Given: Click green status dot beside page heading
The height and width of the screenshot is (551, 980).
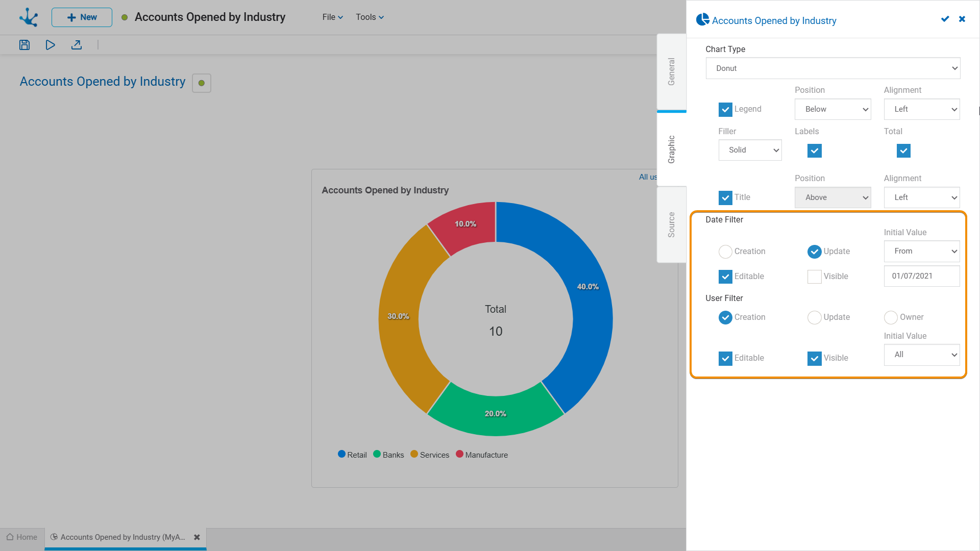Looking at the screenshot, I should 202,83.
